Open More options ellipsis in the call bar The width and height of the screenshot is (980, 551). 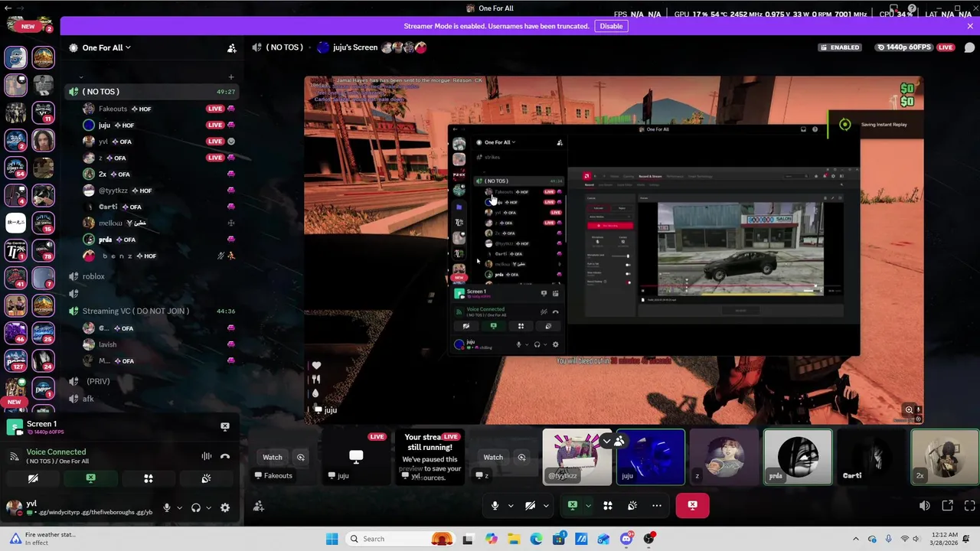657,506
